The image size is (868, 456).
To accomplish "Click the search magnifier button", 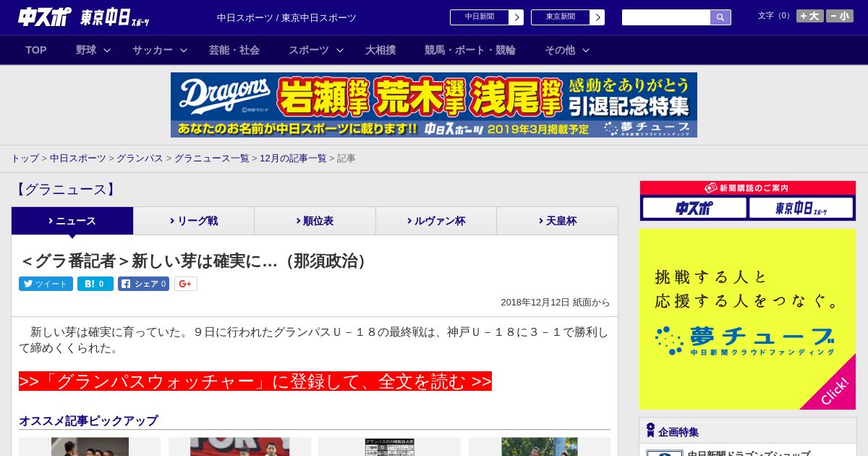I will pyautogui.click(x=720, y=17).
